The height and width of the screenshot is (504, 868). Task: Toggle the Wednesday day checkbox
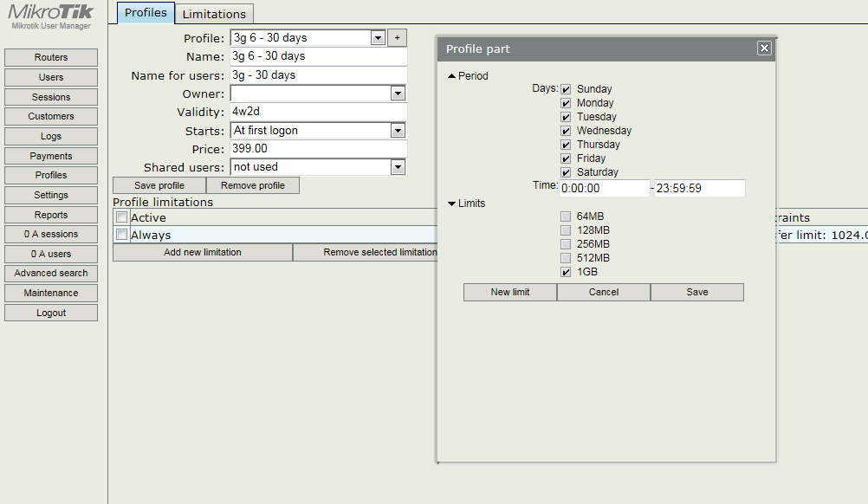[566, 131]
